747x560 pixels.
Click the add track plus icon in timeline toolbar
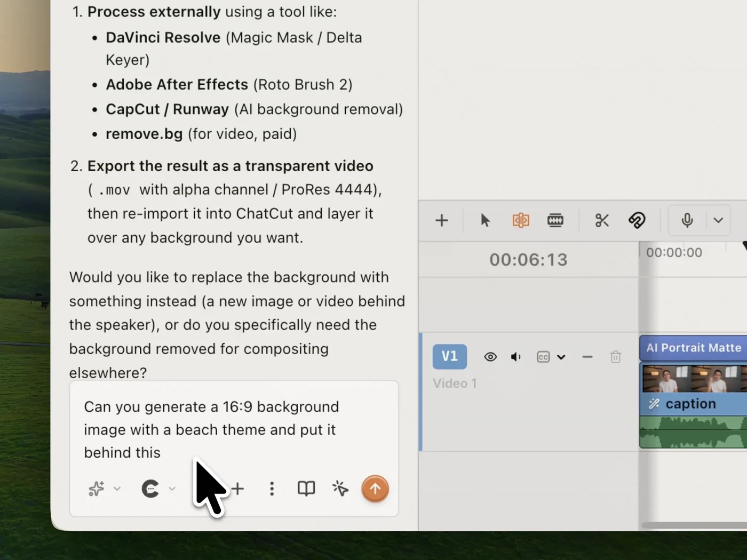pos(442,220)
